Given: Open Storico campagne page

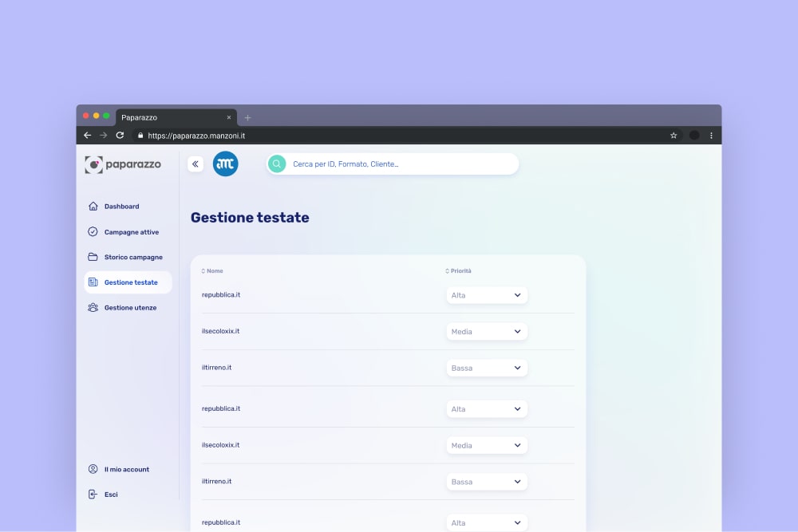Looking at the screenshot, I should (132, 258).
